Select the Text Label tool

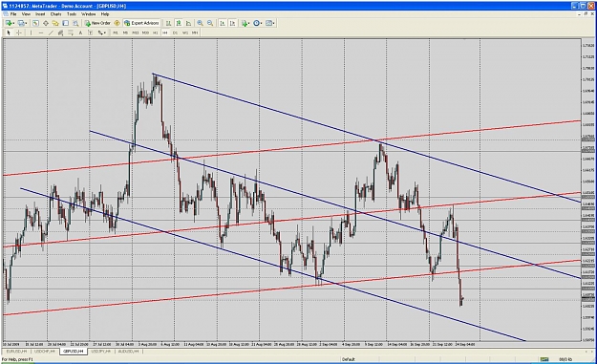coord(90,32)
